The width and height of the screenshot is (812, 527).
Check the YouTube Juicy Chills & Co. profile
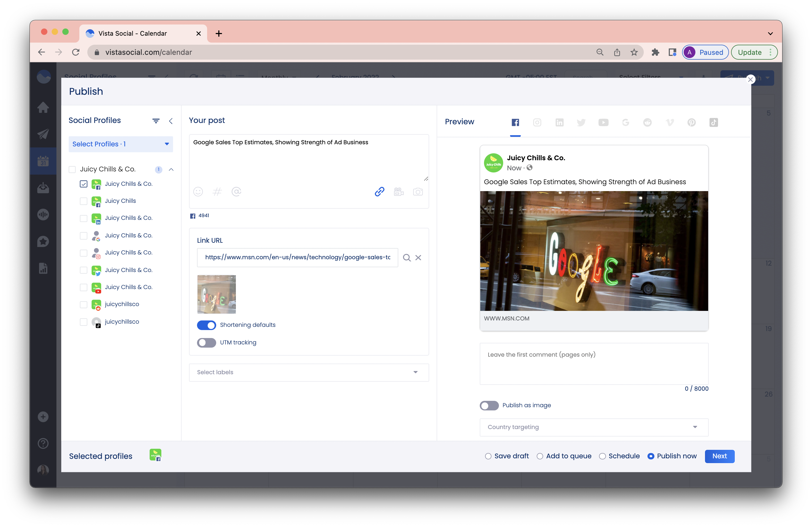tap(84, 287)
